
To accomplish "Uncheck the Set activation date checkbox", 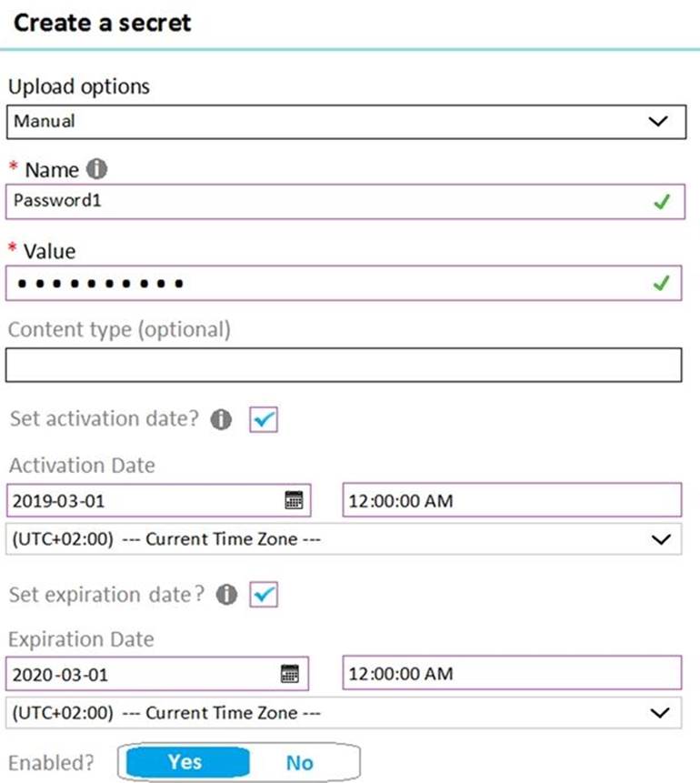I will (x=264, y=420).
